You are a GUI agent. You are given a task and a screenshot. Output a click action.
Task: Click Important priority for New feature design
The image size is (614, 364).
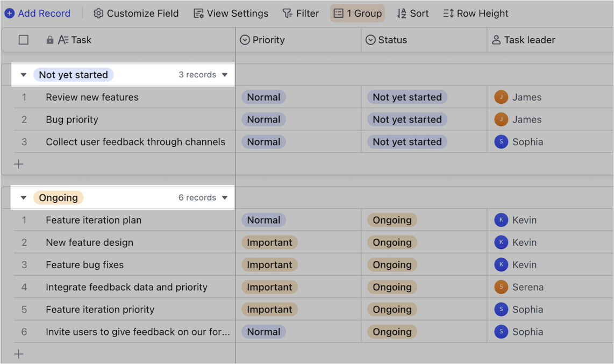click(269, 242)
